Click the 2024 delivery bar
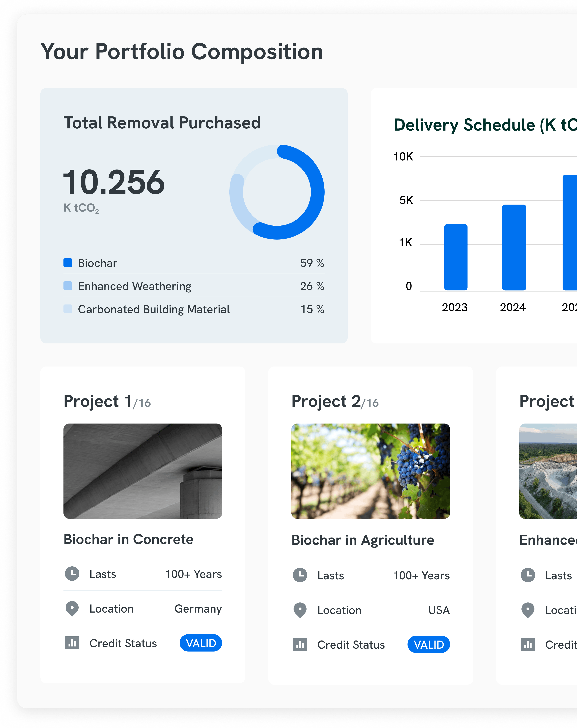 pyautogui.click(x=514, y=247)
